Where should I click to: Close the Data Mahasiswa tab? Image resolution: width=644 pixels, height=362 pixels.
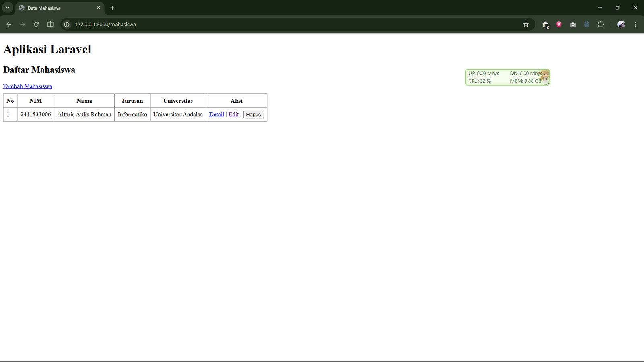coord(98,8)
